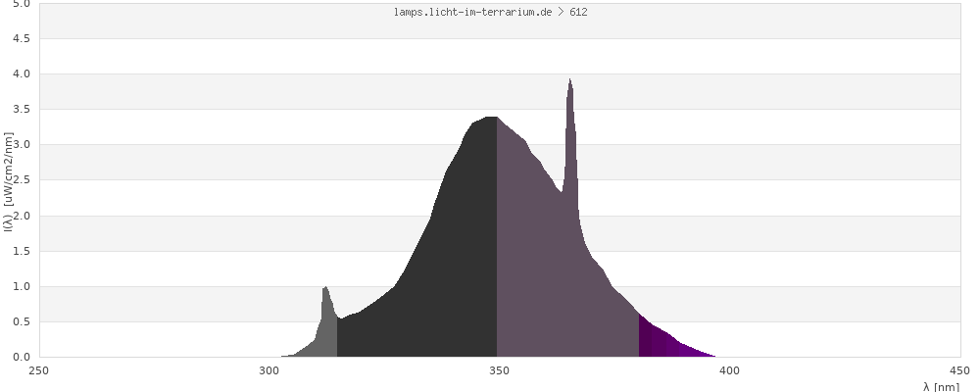The height and width of the screenshot is (392, 980).
Task: Click the 1.0 tick label on y-axis
Action: point(21,286)
